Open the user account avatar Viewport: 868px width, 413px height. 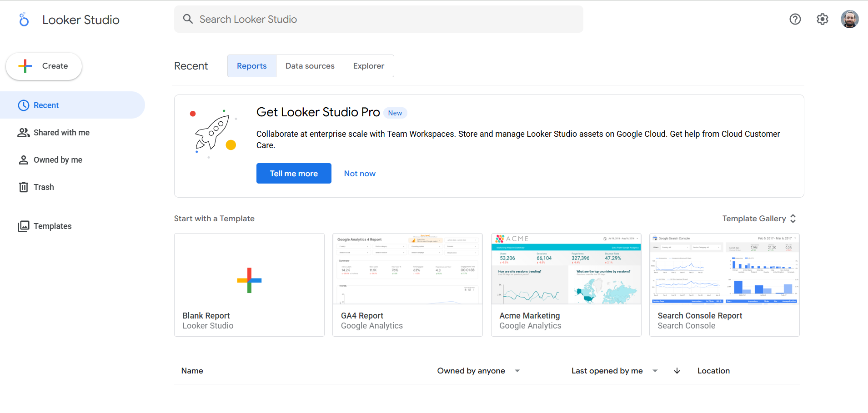tap(849, 19)
